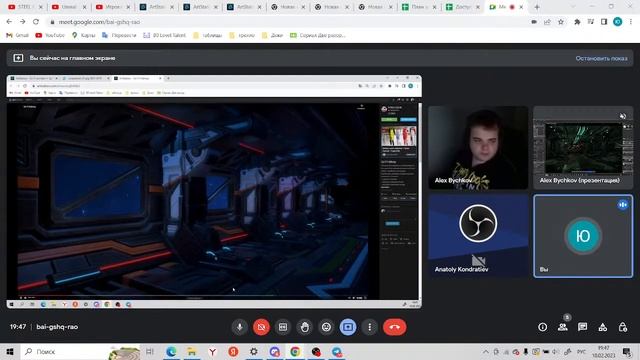The height and width of the screenshot is (360, 640).
Task: Select your own 'Вы' tile
Action: 583,236
